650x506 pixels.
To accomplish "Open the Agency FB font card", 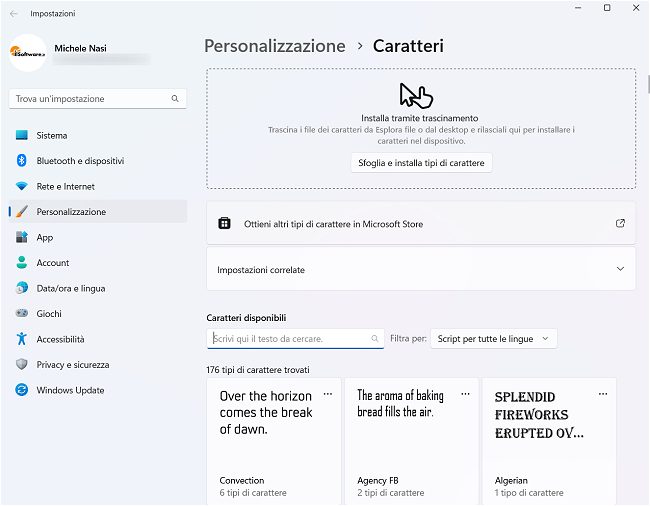I will 412,441.
